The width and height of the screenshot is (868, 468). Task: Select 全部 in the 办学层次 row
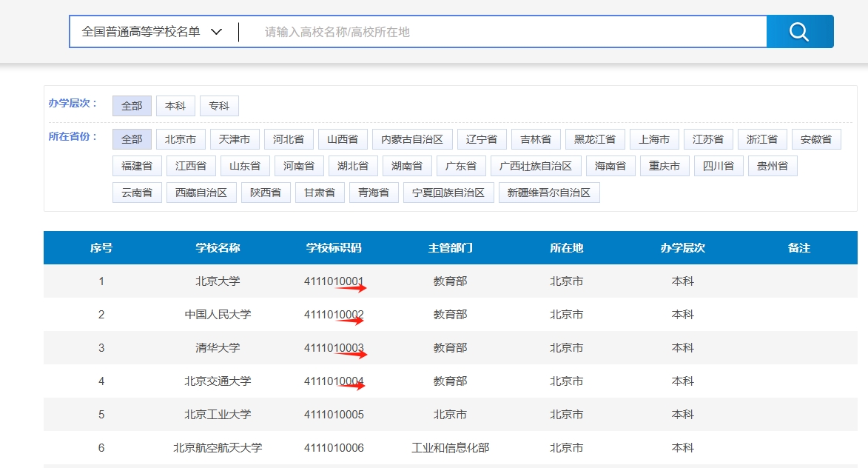[132, 106]
